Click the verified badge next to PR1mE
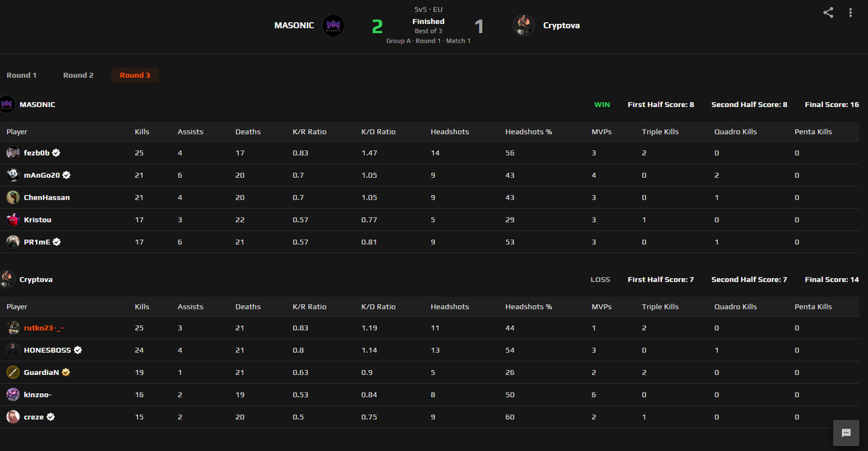This screenshot has width=868, height=451. point(56,242)
